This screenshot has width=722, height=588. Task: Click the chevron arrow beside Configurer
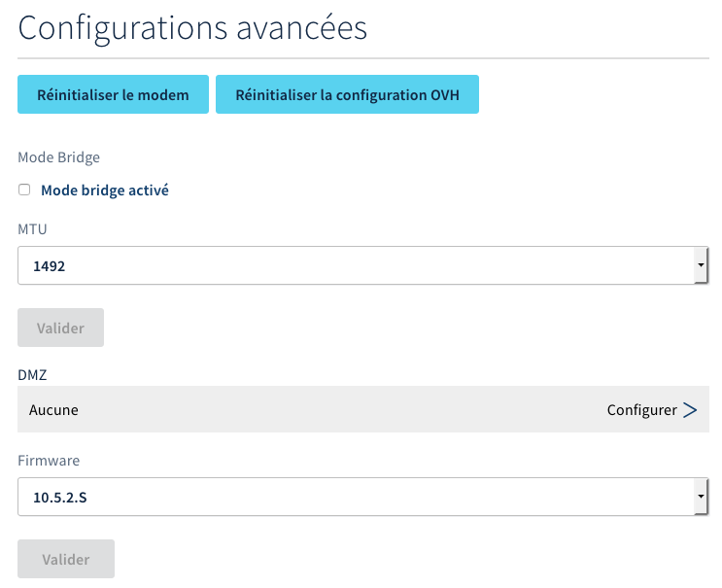tap(690, 410)
